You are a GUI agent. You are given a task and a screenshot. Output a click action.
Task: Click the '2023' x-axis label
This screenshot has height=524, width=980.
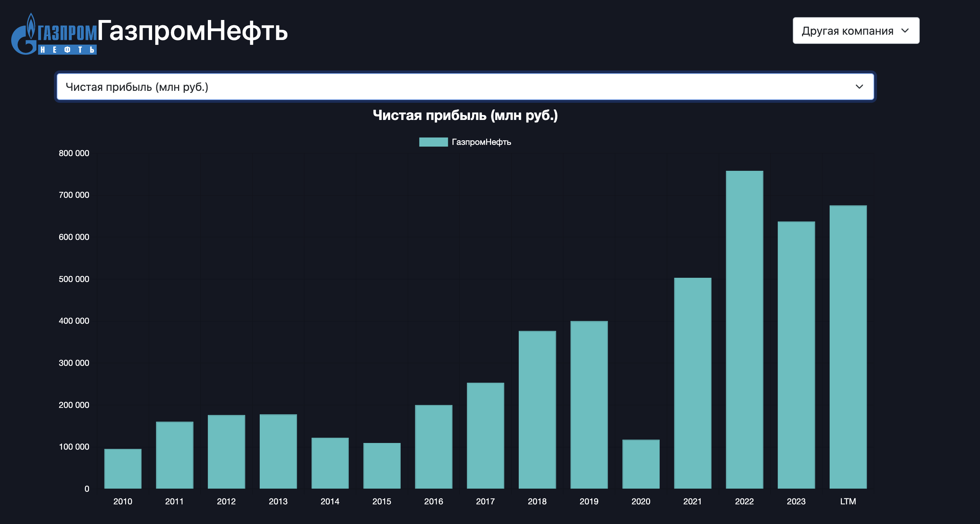(x=796, y=501)
